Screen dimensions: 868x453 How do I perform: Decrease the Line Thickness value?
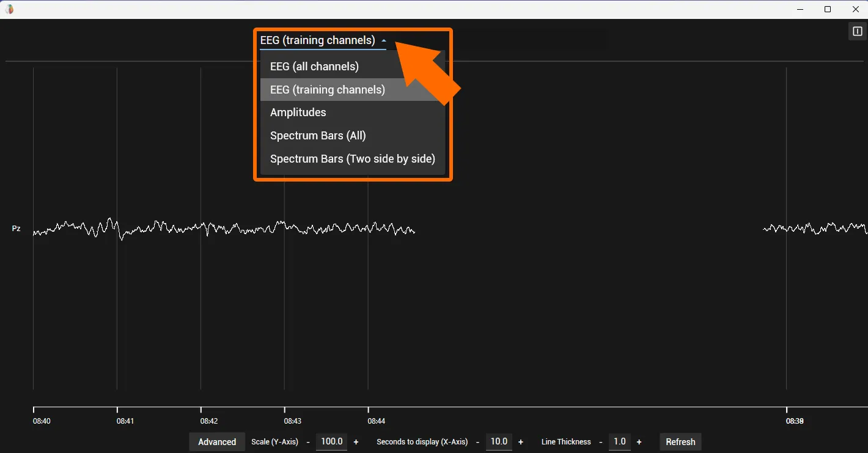click(601, 442)
